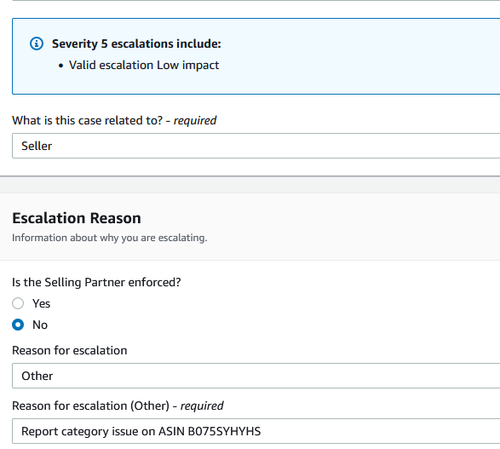Click 'Information about why you are escalating.' text

click(110, 238)
